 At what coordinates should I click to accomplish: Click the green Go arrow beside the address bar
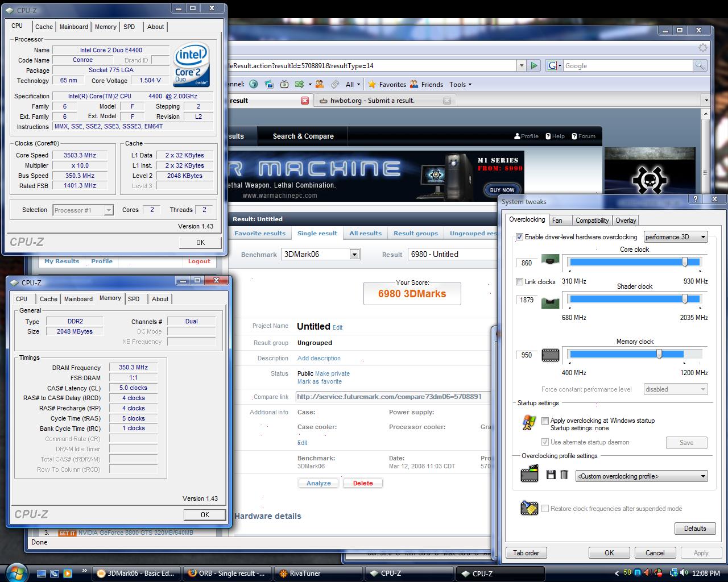533,65
